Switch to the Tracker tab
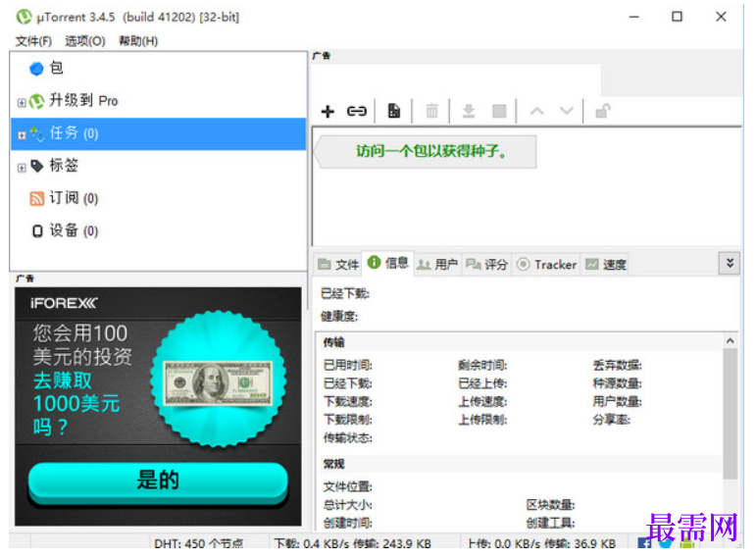The height and width of the screenshot is (558, 756). pos(547,265)
